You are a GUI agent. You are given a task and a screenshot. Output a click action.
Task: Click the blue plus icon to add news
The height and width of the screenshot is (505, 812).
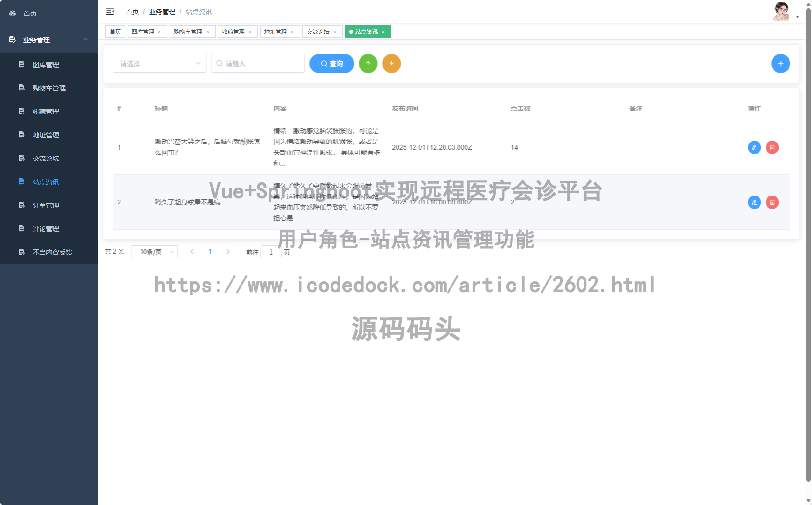[x=781, y=63]
